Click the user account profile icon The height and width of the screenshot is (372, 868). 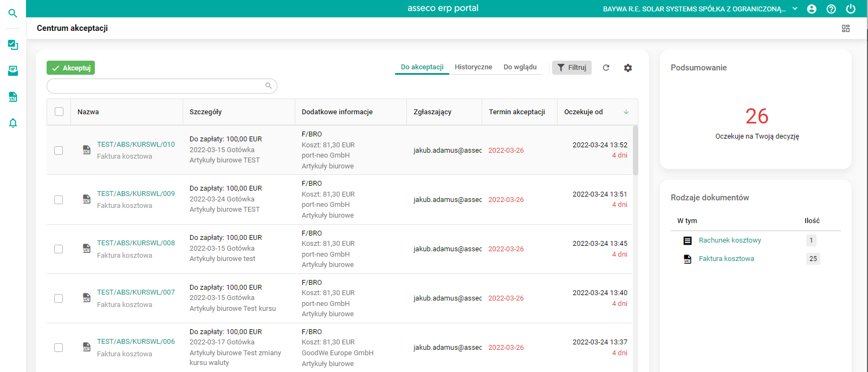click(x=812, y=9)
